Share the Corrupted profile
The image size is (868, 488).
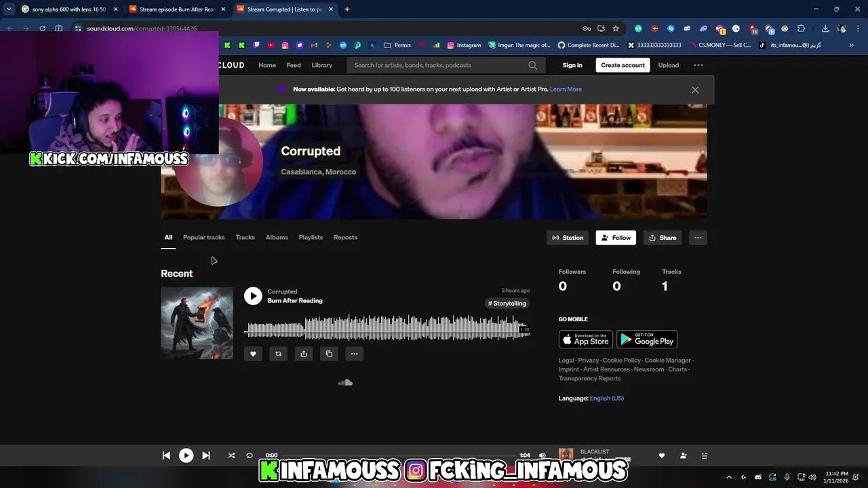pyautogui.click(x=663, y=238)
